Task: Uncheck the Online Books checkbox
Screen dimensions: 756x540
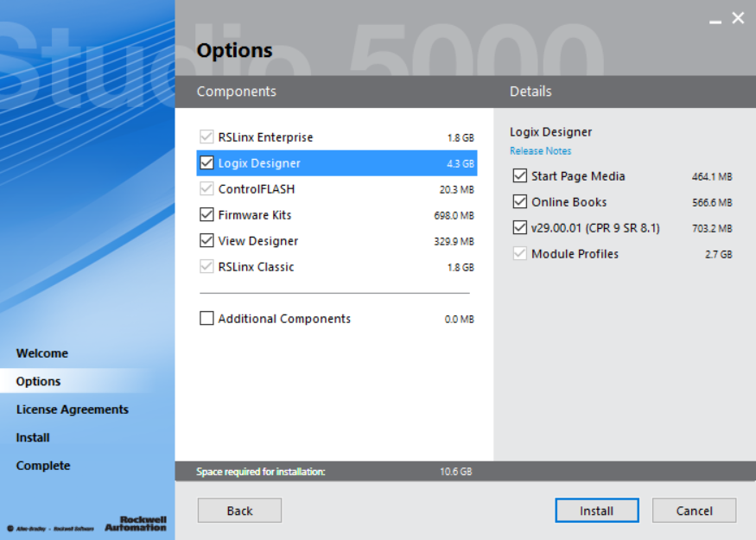Action: pos(520,201)
